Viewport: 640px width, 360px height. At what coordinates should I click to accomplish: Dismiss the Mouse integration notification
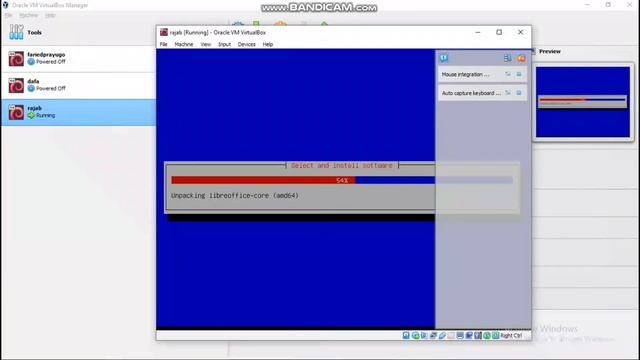[x=519, y=74]
